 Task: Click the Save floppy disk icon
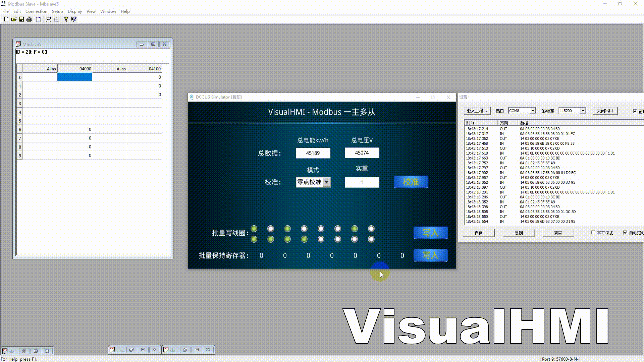coord(21,19)
